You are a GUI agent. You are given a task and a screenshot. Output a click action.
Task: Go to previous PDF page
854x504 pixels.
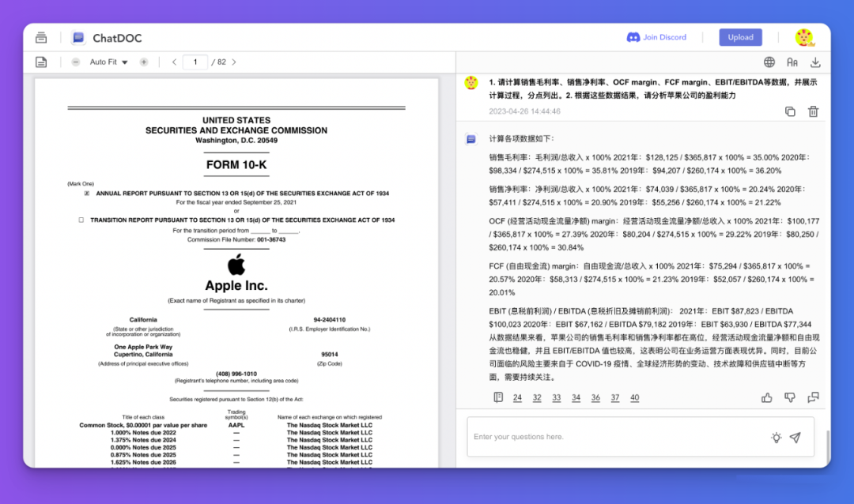(x=174, y=62)
